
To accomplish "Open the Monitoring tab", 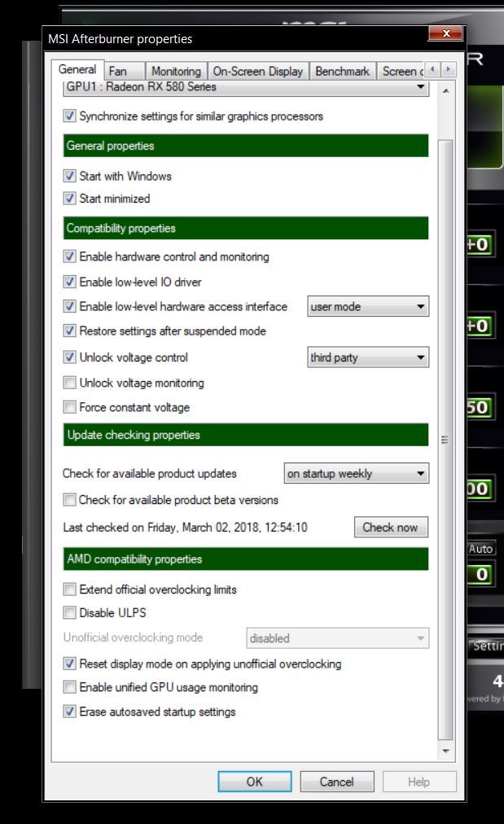I will pos(176,71).
